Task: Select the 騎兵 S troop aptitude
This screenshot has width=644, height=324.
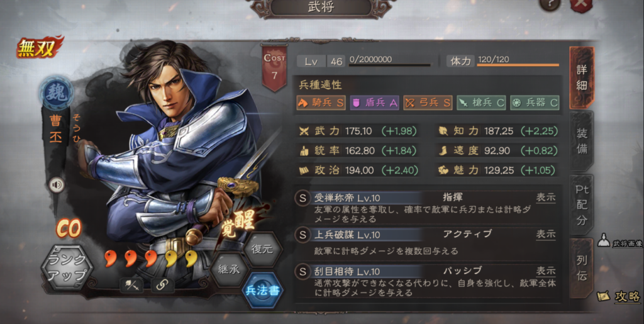Action: pos(321,103)
